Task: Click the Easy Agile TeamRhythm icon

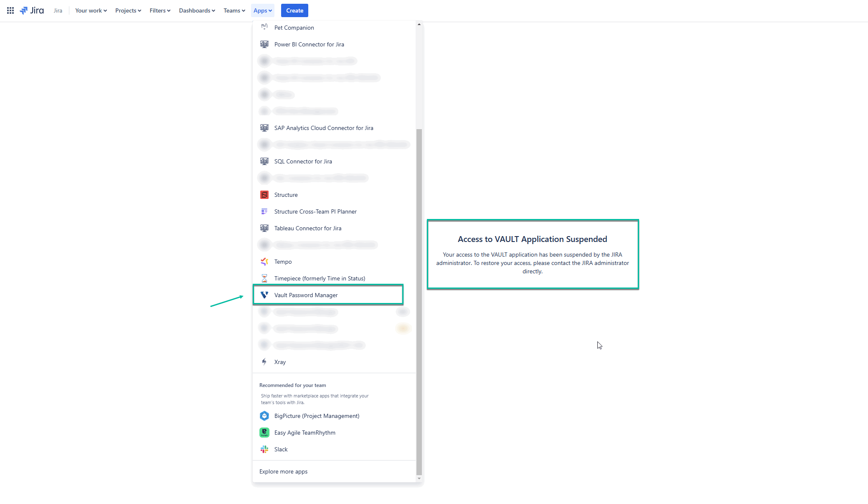Action: pyautogui.click(x=264, y=433)
